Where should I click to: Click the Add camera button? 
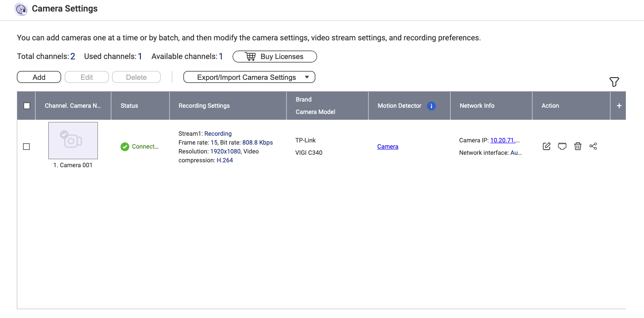pos(39,77)
